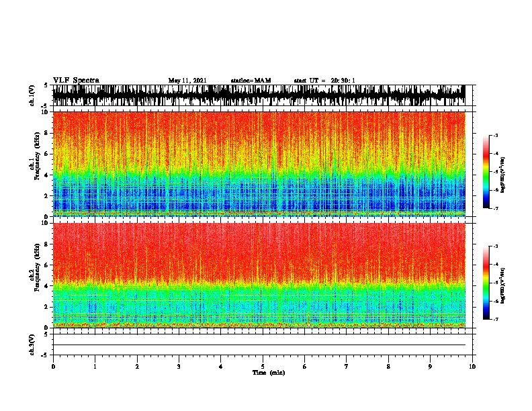This screenshot has width=532, height=411.
Task: Click the ch.2 spectrogram color scale bar
Action: pos(486,283)
